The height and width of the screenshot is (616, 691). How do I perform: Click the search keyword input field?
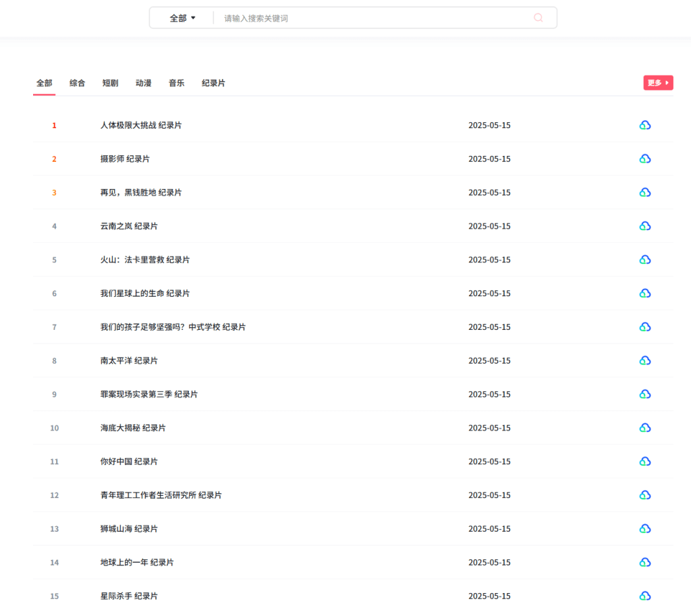[371, 18]
